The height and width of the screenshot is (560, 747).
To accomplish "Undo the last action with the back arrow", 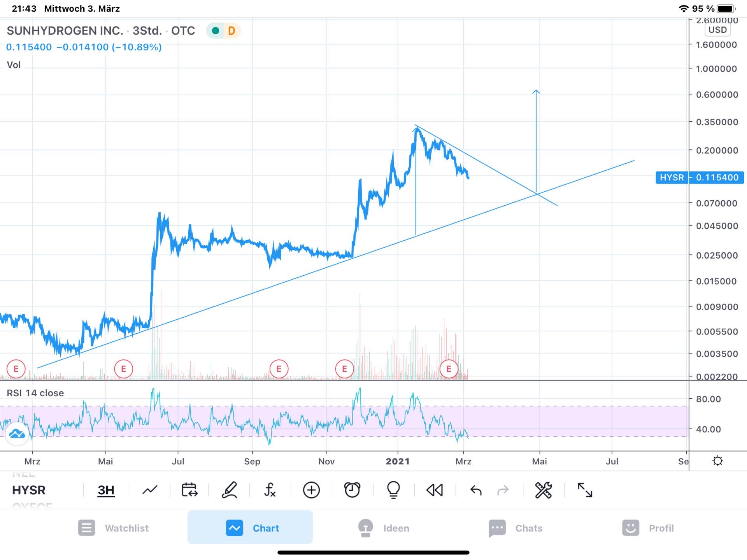I will pos(476,490).
